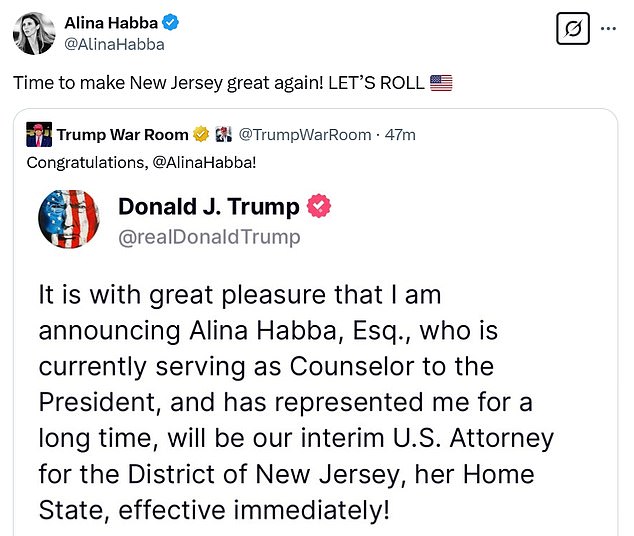The image size is (634, 536).
Task: Open the @AlinaHabba handle under the name
Action: (x=115, y=44)
